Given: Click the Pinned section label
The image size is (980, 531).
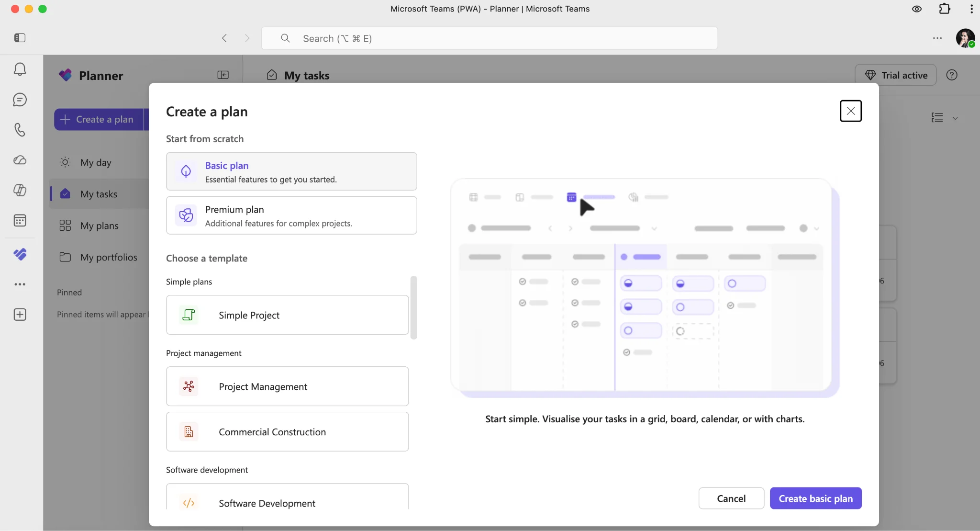Looking at the screenshot, I should tap(69, 292).
